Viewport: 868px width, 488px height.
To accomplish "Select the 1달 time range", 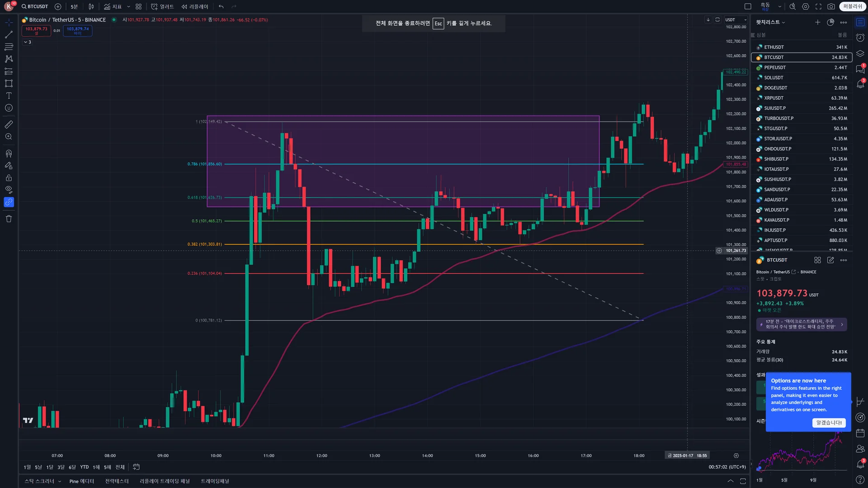I will tap(49, 467).
